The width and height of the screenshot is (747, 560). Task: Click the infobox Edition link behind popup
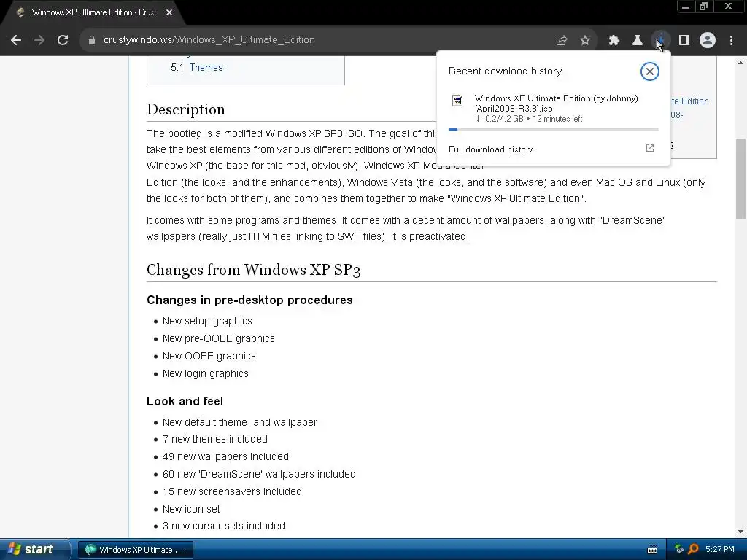690,101
